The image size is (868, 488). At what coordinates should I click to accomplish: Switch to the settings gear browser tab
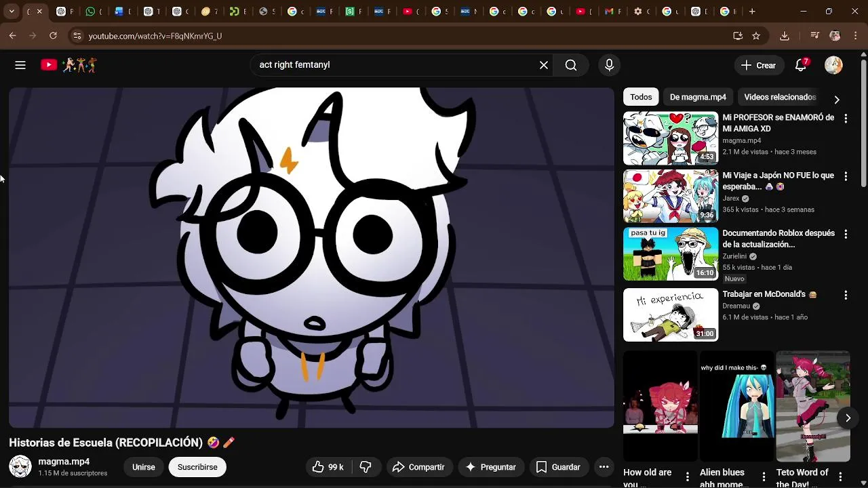point(642,12)
